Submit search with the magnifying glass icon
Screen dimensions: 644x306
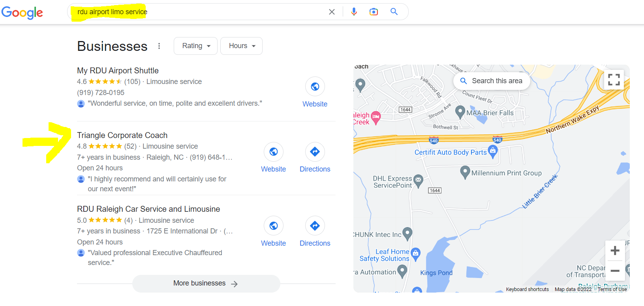click(x=394, y=12)
